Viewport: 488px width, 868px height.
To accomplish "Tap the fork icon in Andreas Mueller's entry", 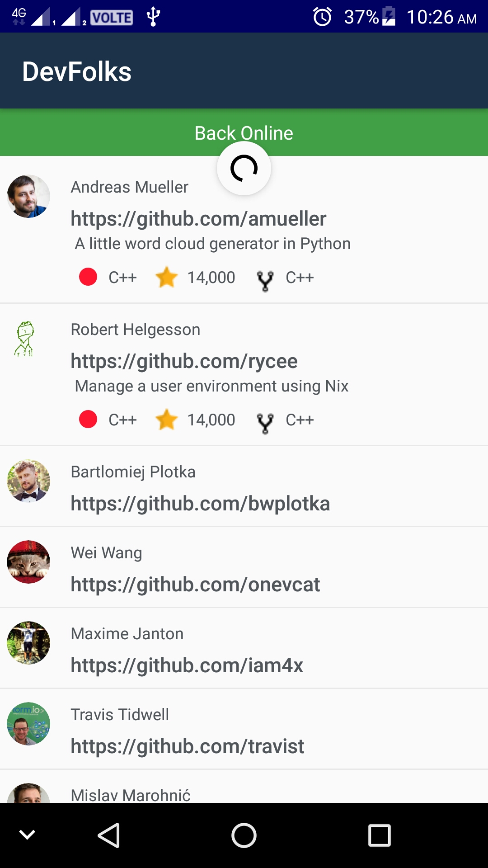I will point(265,281).
